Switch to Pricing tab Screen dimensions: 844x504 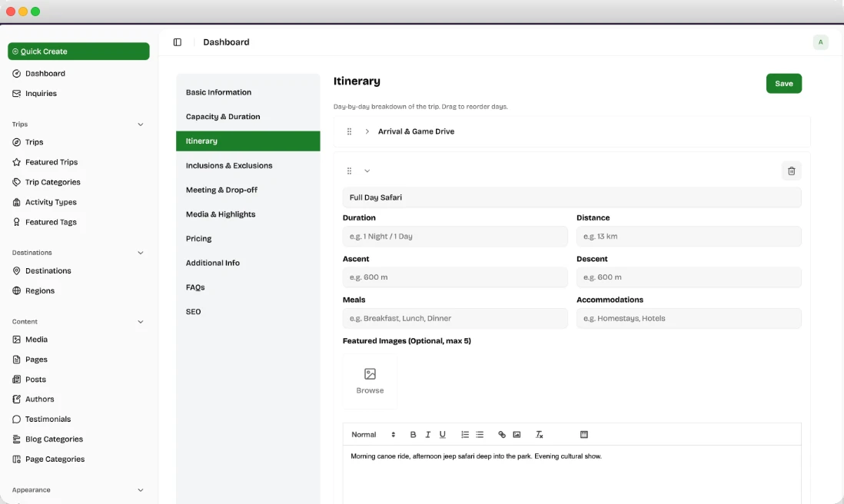point(248,238)
